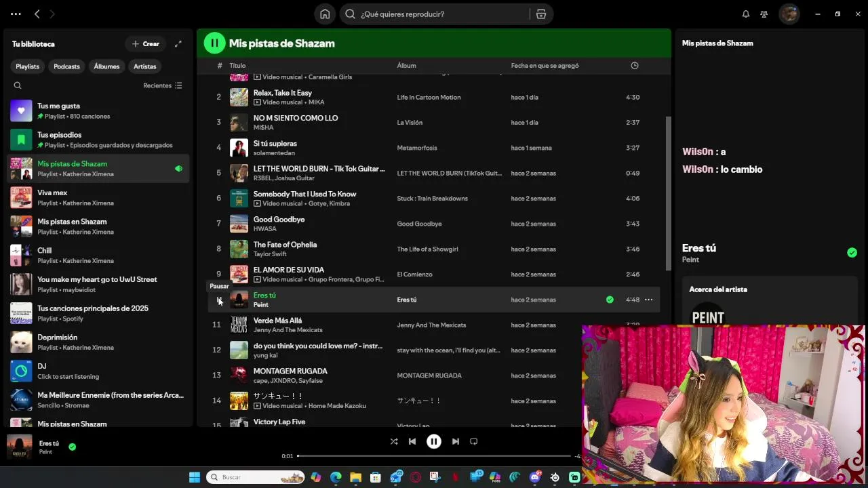This screenshot has width=868, height=488.
Task: Open You make my heart go to UwU Street
Action: click(x=98, y=285)
